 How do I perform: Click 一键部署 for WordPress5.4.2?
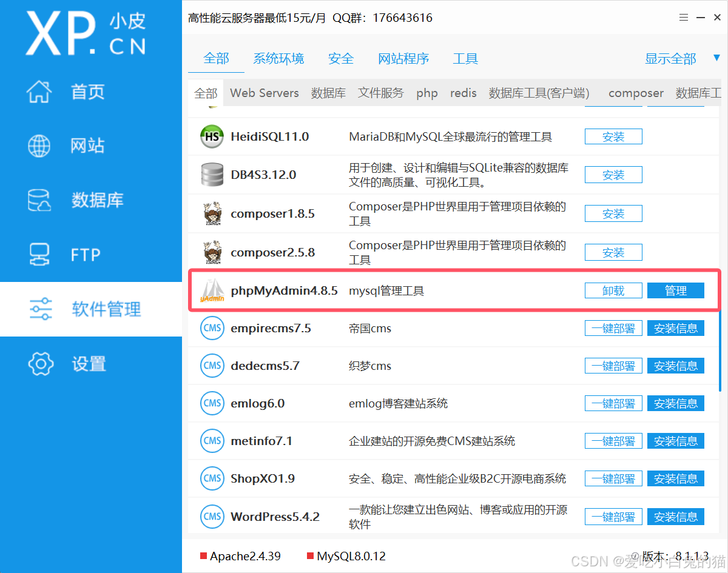click(x=613, y=517)
